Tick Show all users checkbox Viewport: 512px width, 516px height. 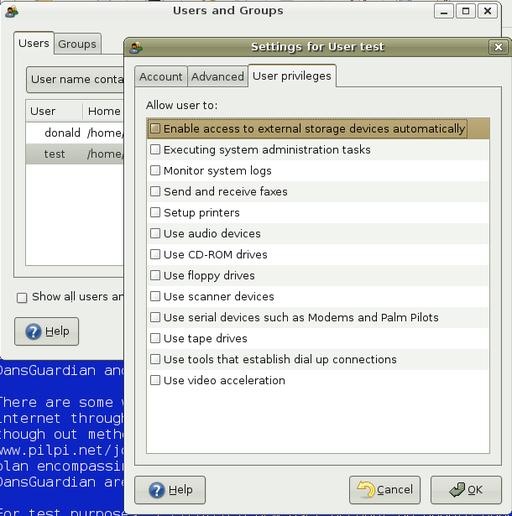[x=22, y=297]
